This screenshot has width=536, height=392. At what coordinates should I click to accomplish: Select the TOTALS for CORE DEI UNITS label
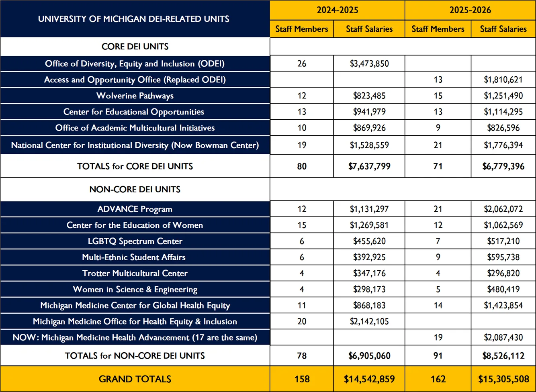point(135,166)
